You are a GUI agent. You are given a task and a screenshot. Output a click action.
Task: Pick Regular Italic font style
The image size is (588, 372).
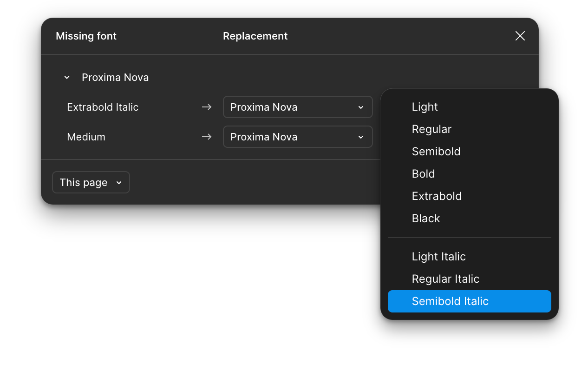470,279
